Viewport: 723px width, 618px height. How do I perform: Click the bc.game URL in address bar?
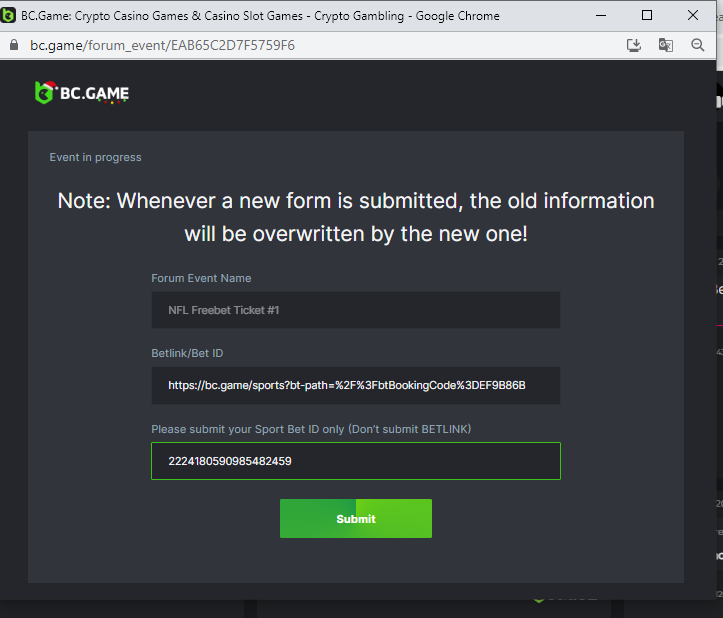tap(162, 46)
